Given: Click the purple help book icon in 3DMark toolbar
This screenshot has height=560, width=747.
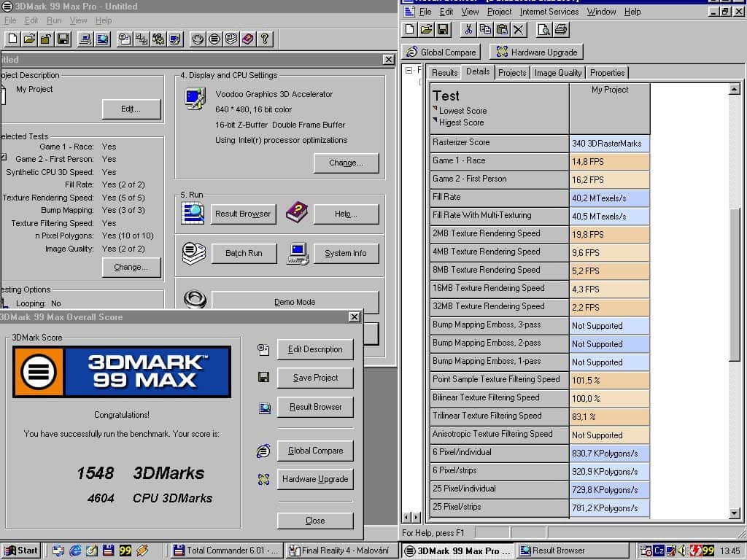Looking at the screenshot, I should pyautogui.click(x=248, y=39).
